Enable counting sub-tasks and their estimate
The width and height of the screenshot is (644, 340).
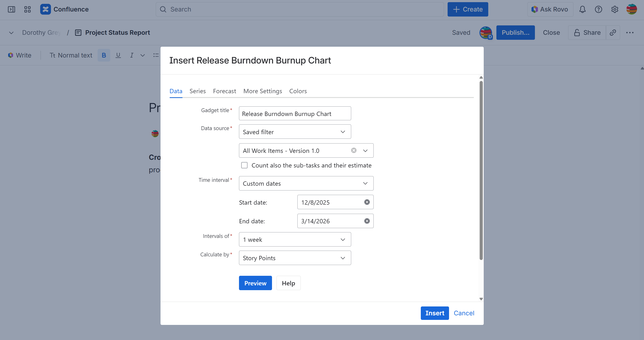(244, 165)
